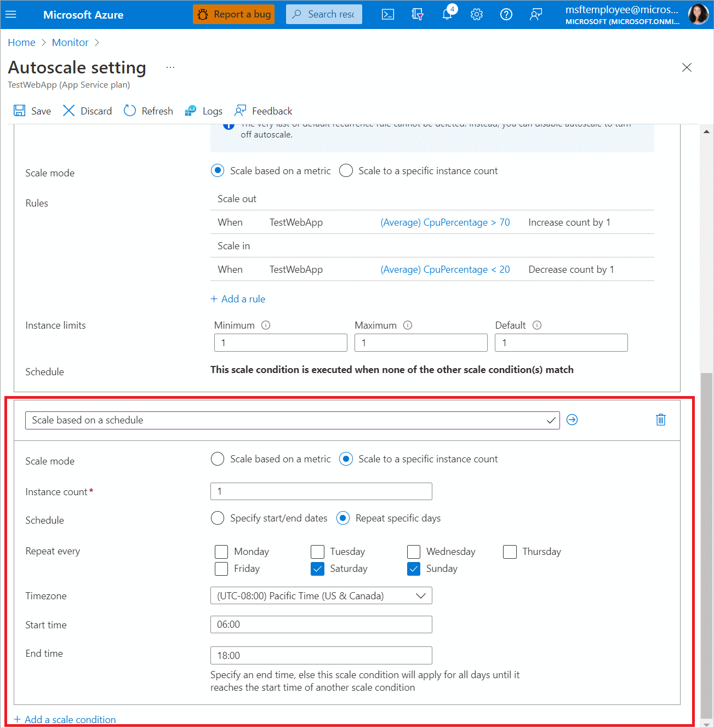714x728 pixels.
Task: Select first condition's Scale to specific instance count
Action: (346, 171)
